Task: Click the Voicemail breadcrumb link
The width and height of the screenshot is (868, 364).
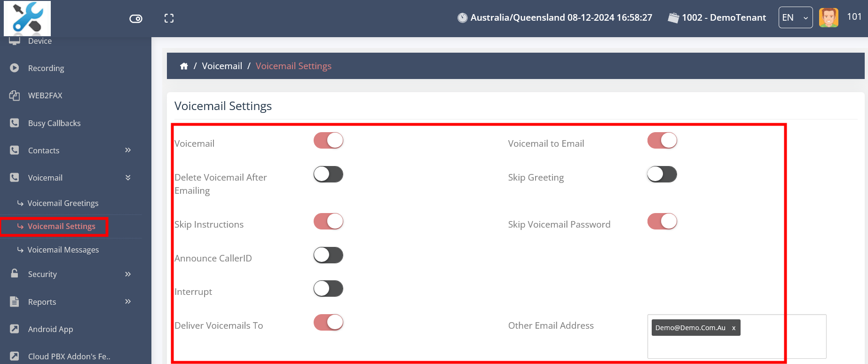Action: pyautogui.click(x=222, y=66)
